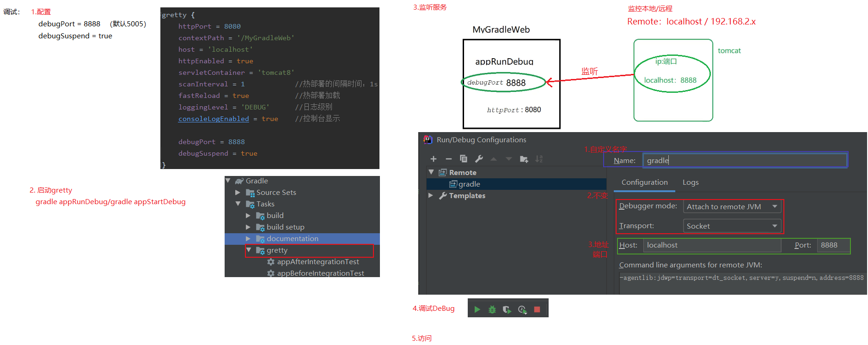Viewport: 868px width, 345px height.
Task: Click the consoleLogEnabled underlined link
Action: [x=214, y=119]
